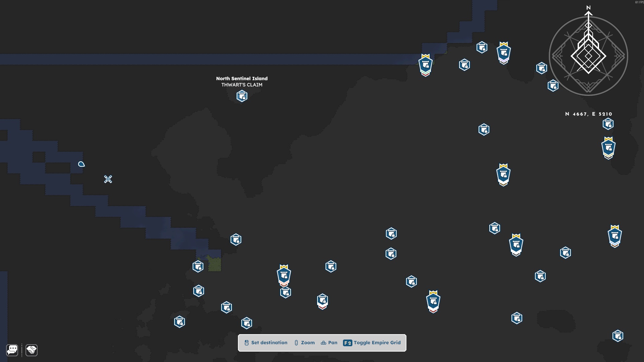Select crowned marker with lavender chevron
Image resolution: width=644 pixels, height=362 pixels.
[x=504, y=53]
